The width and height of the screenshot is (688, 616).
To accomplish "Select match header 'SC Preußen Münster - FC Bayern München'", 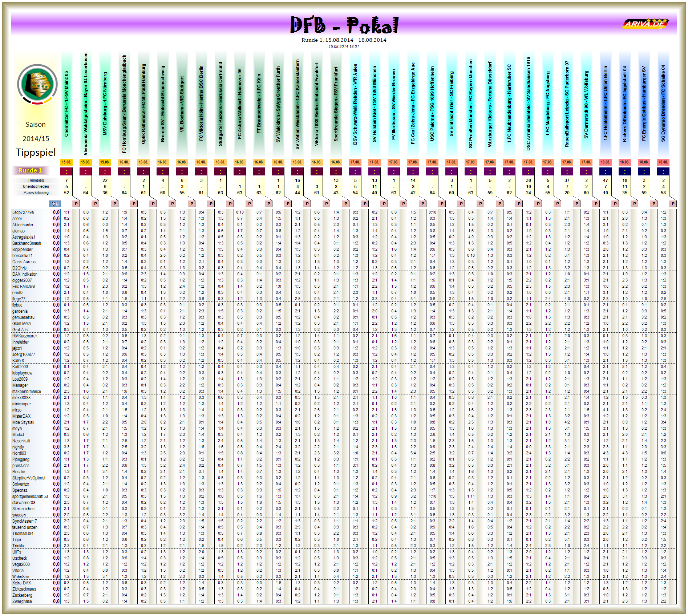I will tap(471, 104).
